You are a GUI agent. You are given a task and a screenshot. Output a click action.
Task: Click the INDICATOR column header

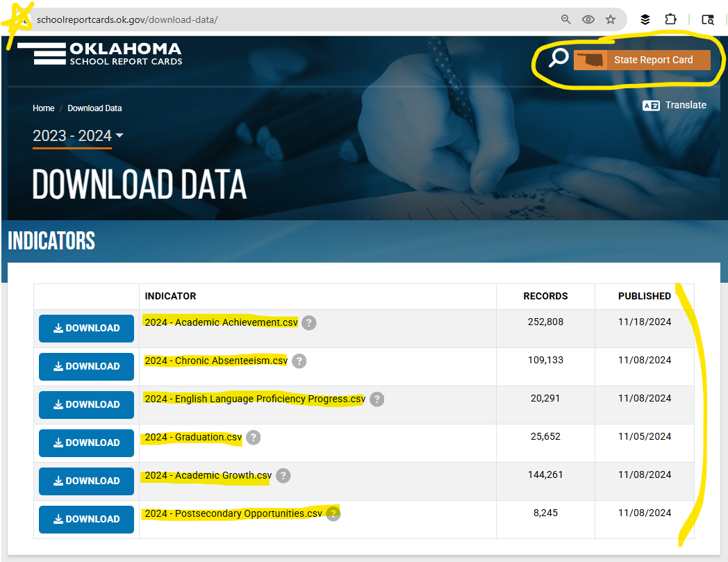click(x=170, y=297)
